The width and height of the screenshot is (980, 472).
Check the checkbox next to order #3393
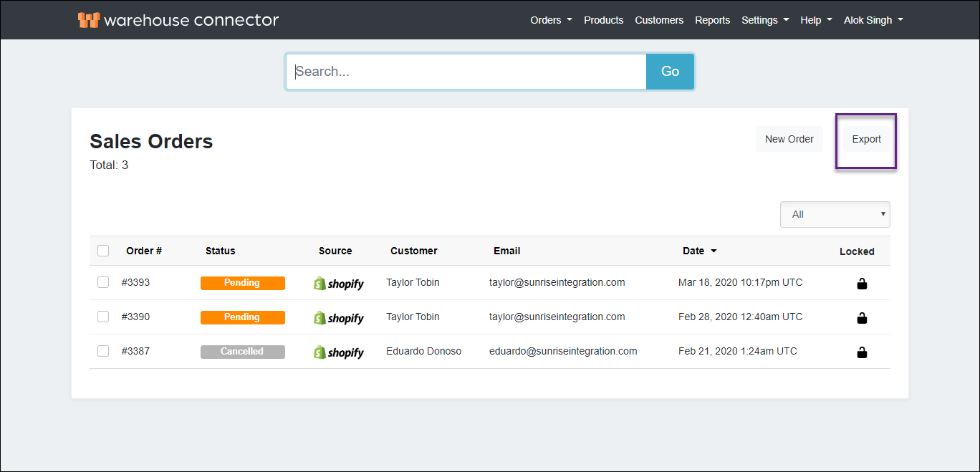click(x=102, y=282)
